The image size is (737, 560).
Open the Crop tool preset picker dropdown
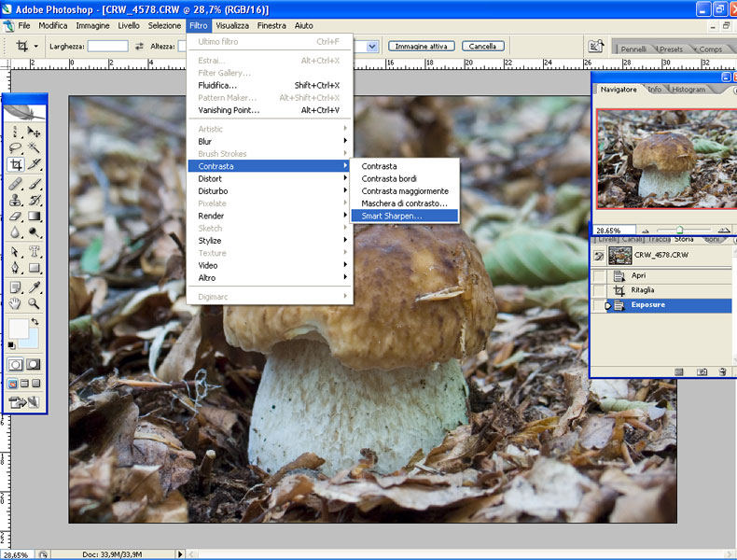click(x=36, y=46)
